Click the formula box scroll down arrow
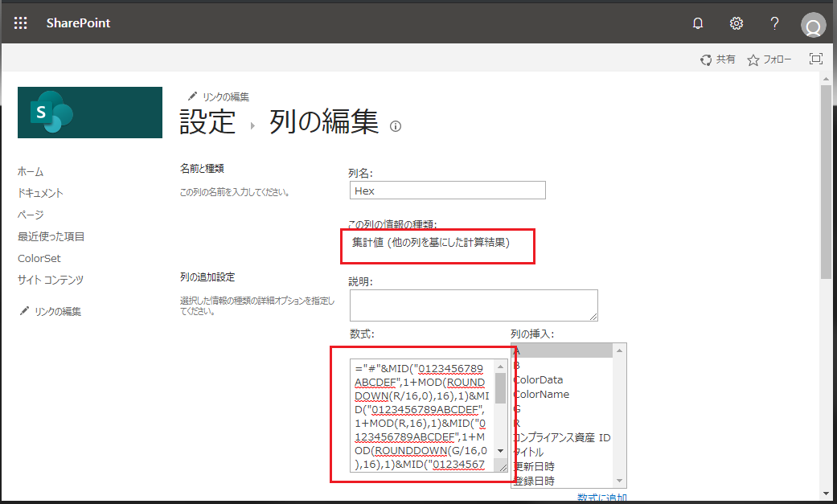837x504 pixels. (500, 451)
